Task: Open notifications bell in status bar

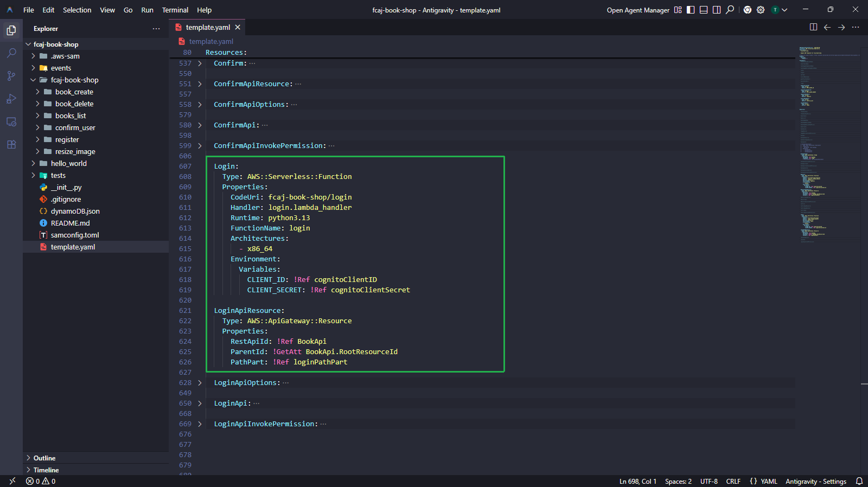Action: (x=859, y=481)
